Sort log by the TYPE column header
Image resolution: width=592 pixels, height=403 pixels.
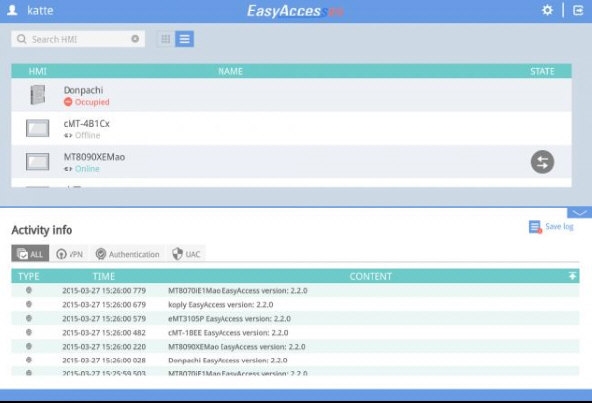(x=29, y=276)
